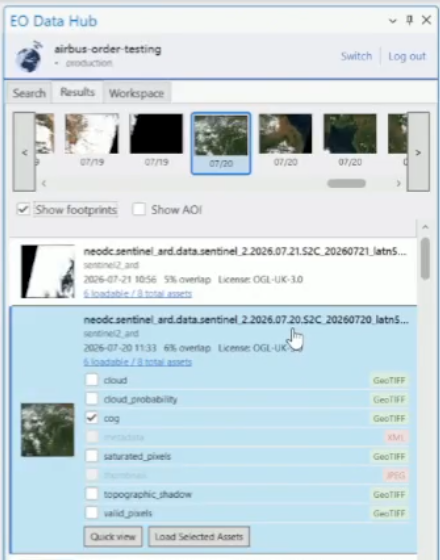
Task: Click the left carousel arrow button
Action: (x=24, y=152)
